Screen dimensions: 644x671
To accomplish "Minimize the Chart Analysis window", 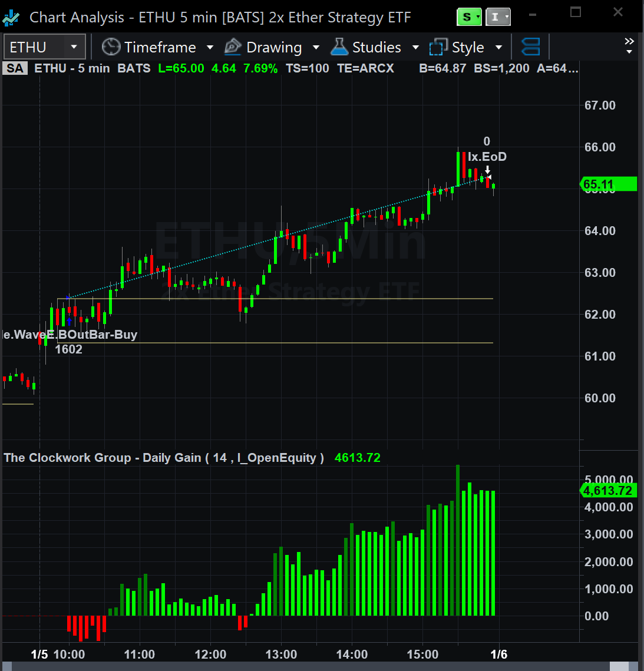I will click(533, 14).
